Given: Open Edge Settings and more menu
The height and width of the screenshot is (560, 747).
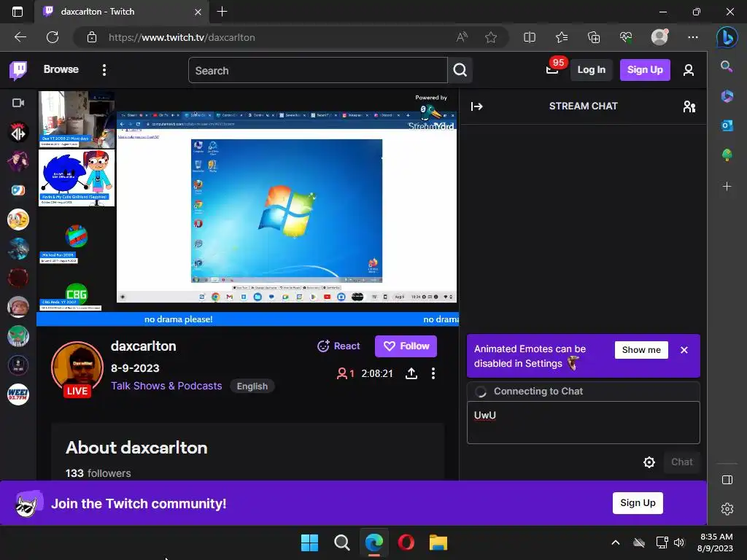Looking at the screenshot, I should 693,37.
